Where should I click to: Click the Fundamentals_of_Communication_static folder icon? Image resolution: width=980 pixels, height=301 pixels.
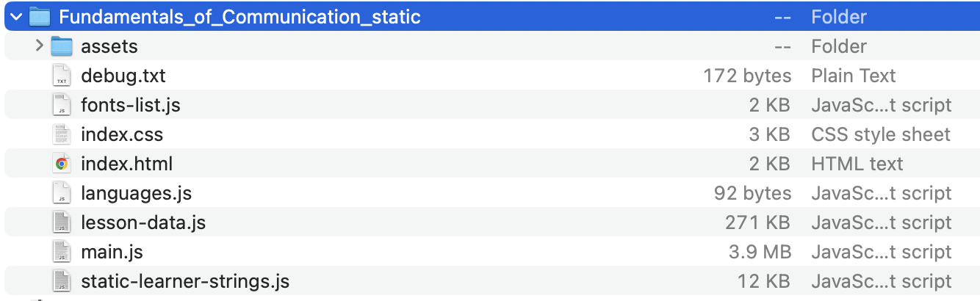coord(39,17)
